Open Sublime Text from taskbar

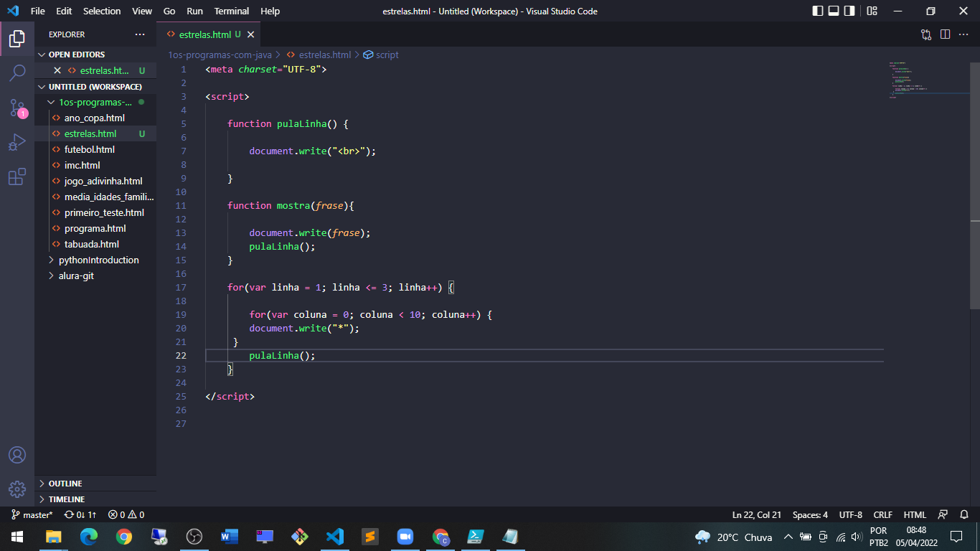coord(369,536)
